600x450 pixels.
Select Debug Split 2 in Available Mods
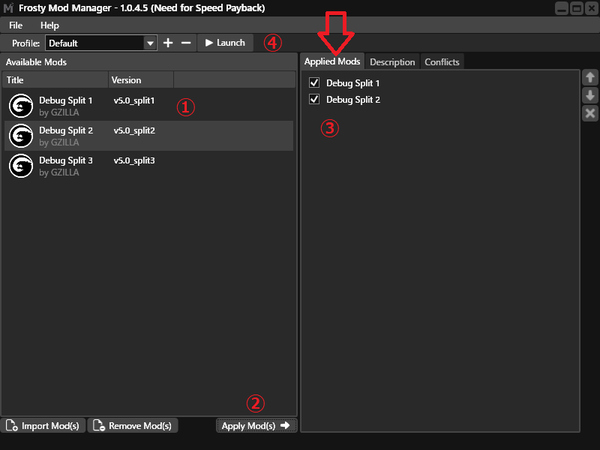pyautogui.click(x=149, y=136)
